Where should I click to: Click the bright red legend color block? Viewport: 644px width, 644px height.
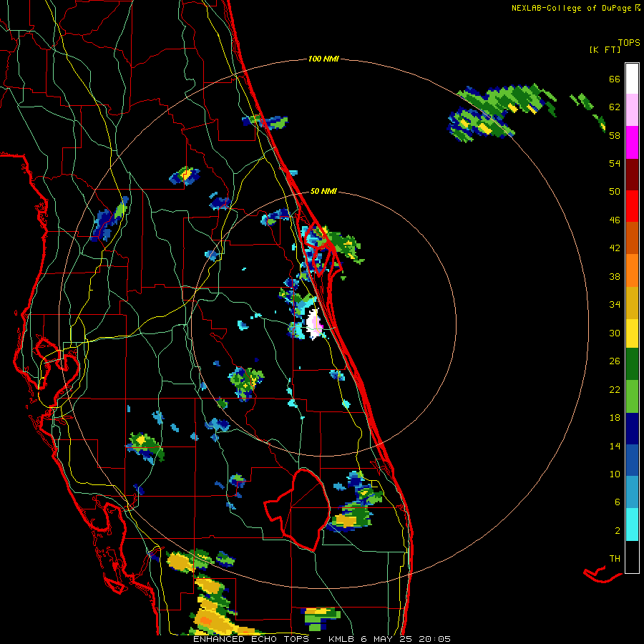point(632,206)
